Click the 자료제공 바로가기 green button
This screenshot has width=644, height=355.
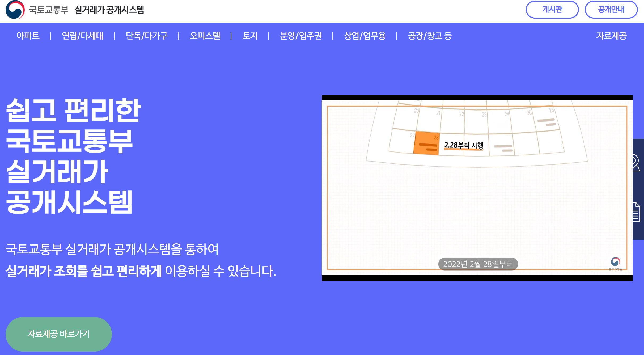pos(59,334)
